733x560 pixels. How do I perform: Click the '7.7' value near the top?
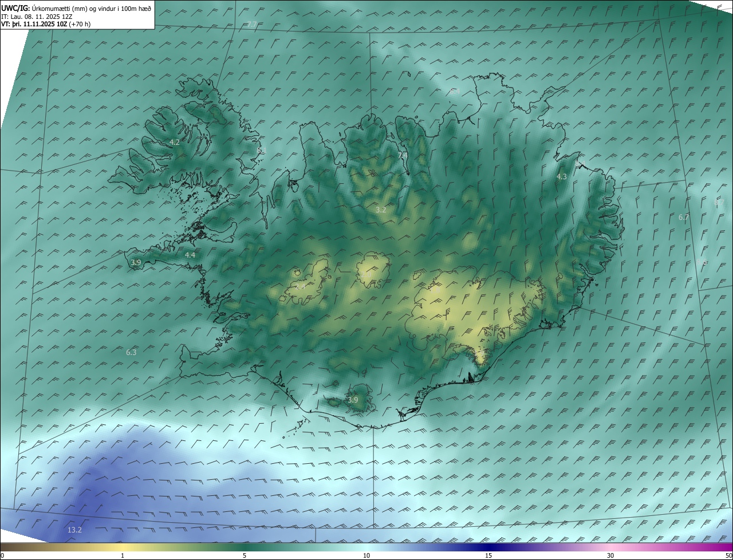[251, 24]
